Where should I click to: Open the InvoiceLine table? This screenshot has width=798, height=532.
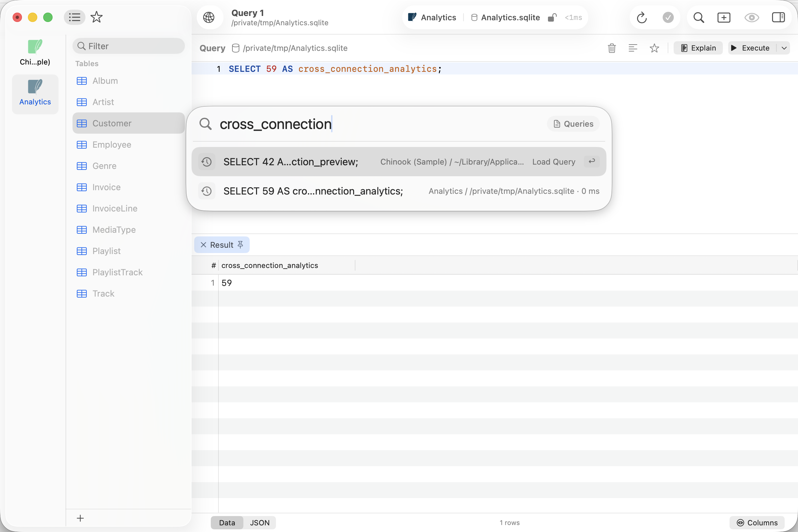click(129, 208)
